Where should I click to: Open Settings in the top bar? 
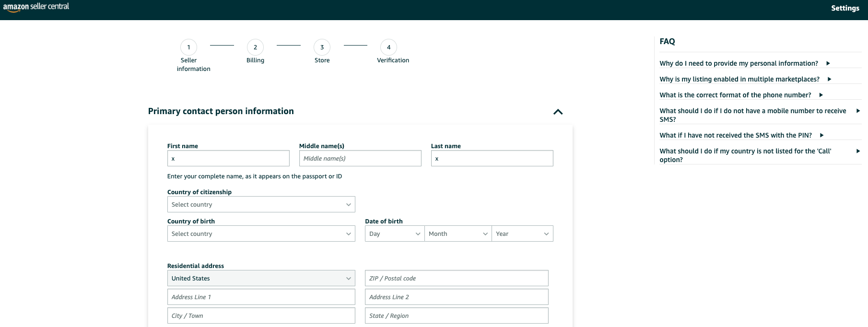pyautogui.click(x=845, y=8)
